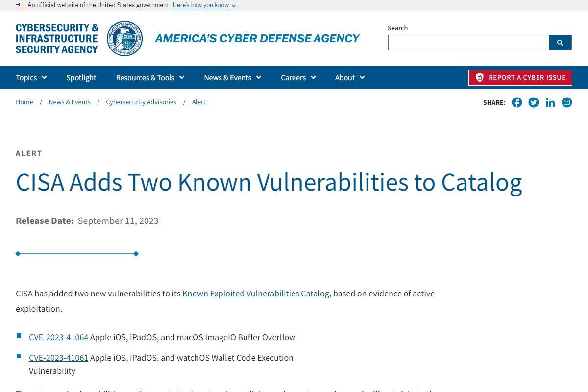Share the alert on LinkedIn
Image resolution: width=588 pixels, height=392 pixels.
(x=550, y=102)
